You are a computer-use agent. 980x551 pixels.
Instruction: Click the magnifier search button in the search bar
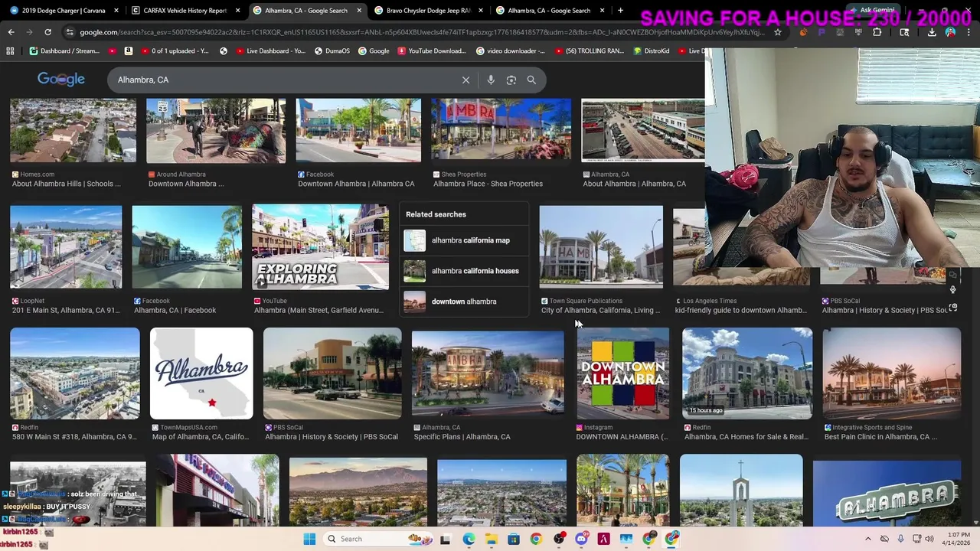tap(531, 80)
